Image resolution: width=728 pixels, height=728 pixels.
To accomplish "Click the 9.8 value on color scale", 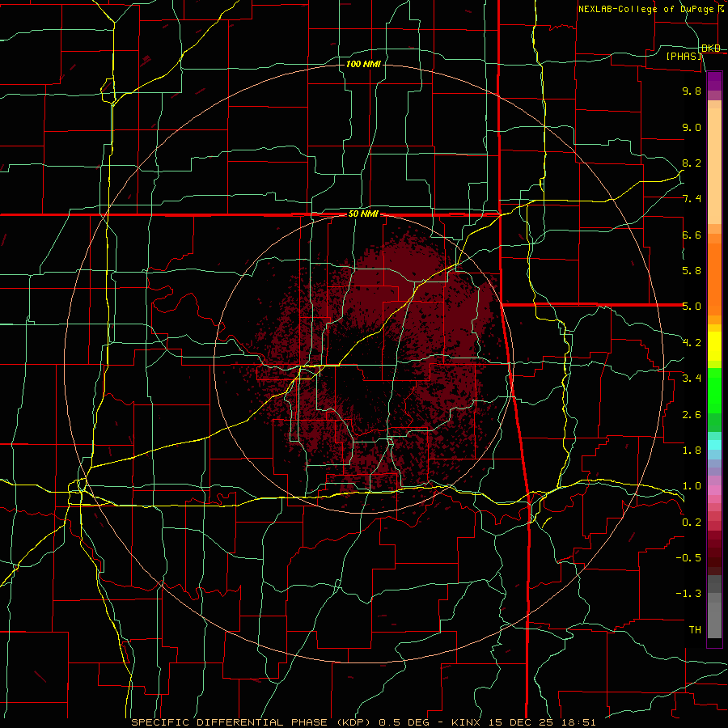I will tap(692, 91).
